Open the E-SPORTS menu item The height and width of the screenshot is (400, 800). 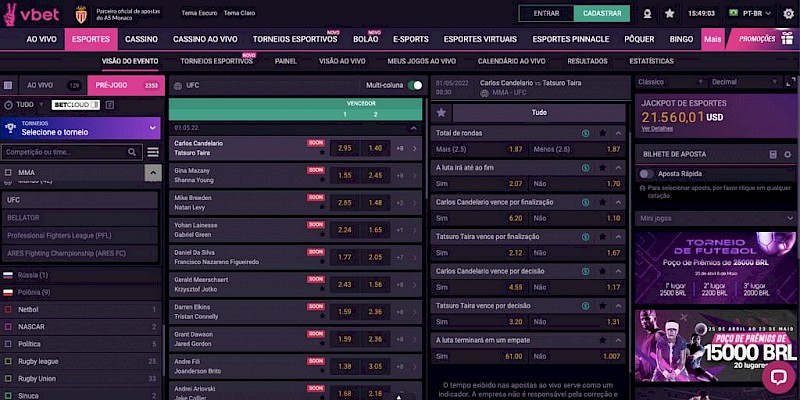pyautogui.click(x=411, y=39)
